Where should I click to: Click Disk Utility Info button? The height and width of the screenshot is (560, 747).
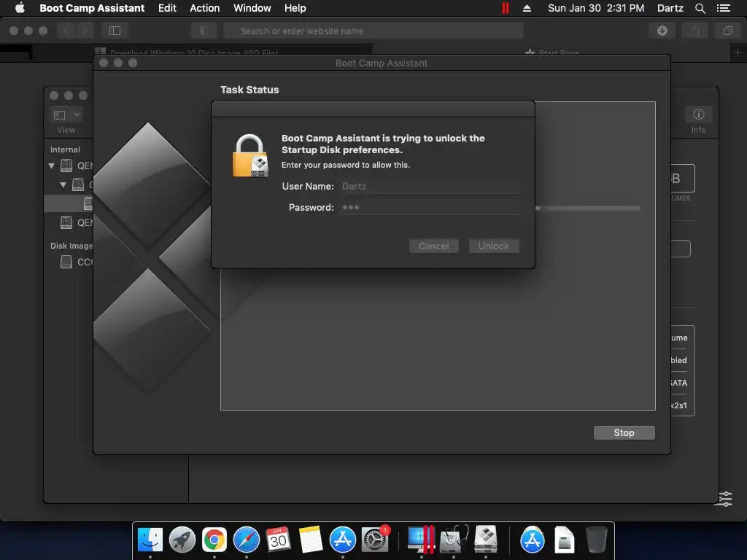[x=698, y=114]
